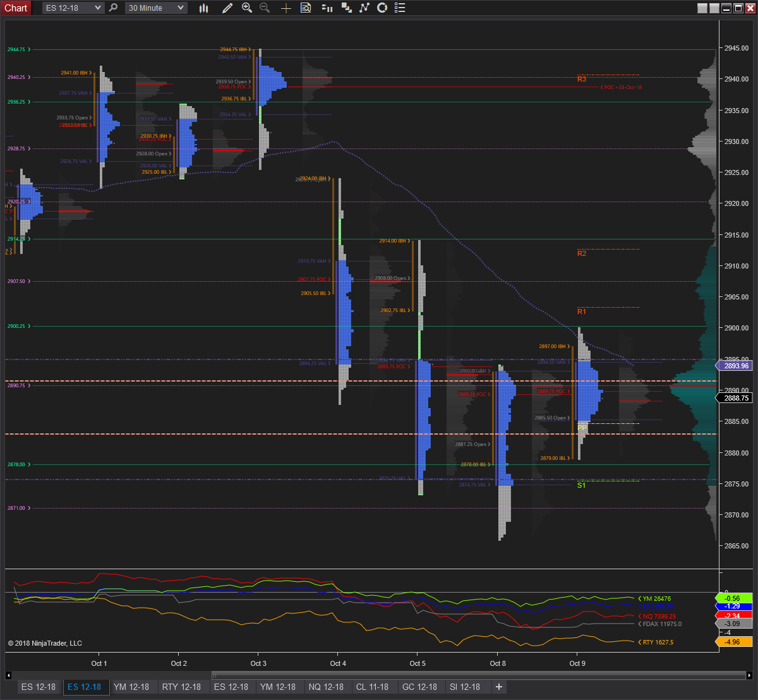
Task: Click the Oct 4 date label
Action: click(x=338, y=663)
